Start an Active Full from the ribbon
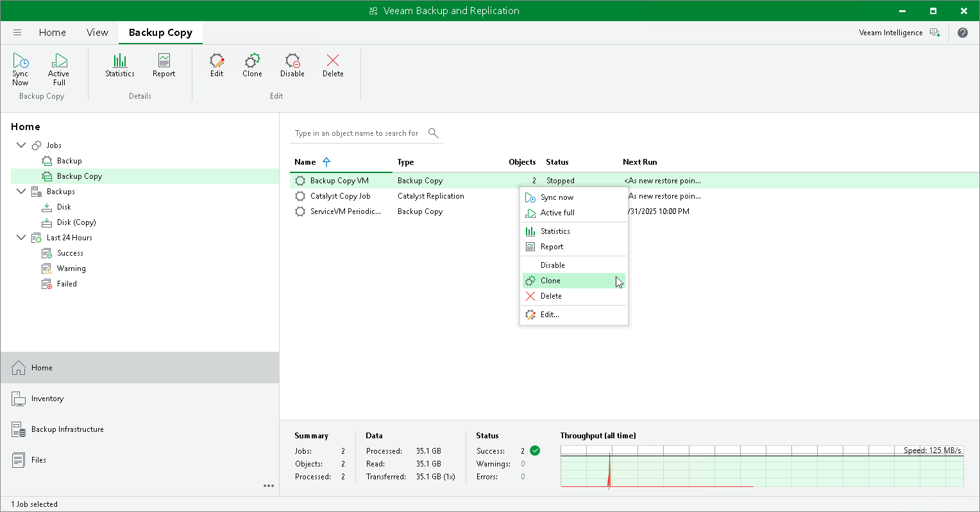 [59, 69]
